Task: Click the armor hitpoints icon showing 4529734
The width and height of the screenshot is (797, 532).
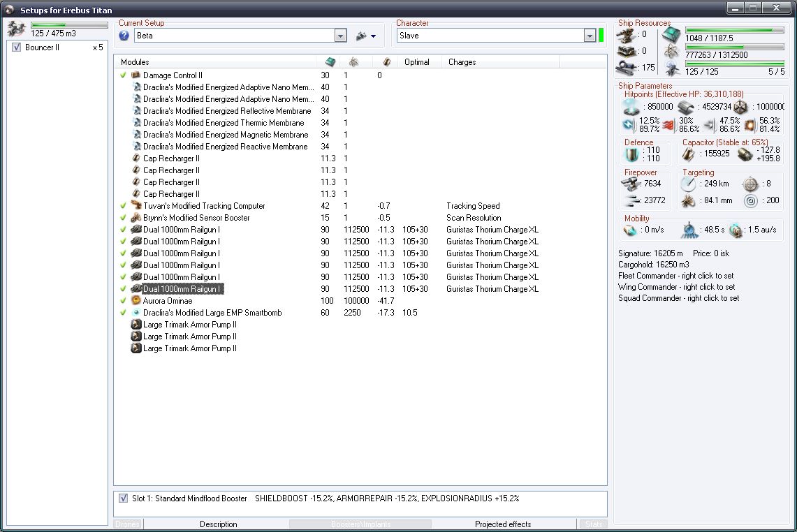Action: [x=686, y=107]
